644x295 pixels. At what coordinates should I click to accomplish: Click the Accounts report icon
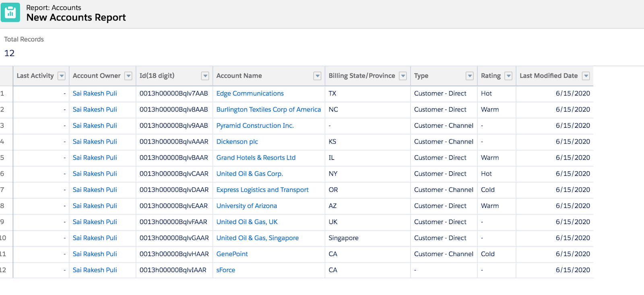pyautogui.click(x=10, y=12)
